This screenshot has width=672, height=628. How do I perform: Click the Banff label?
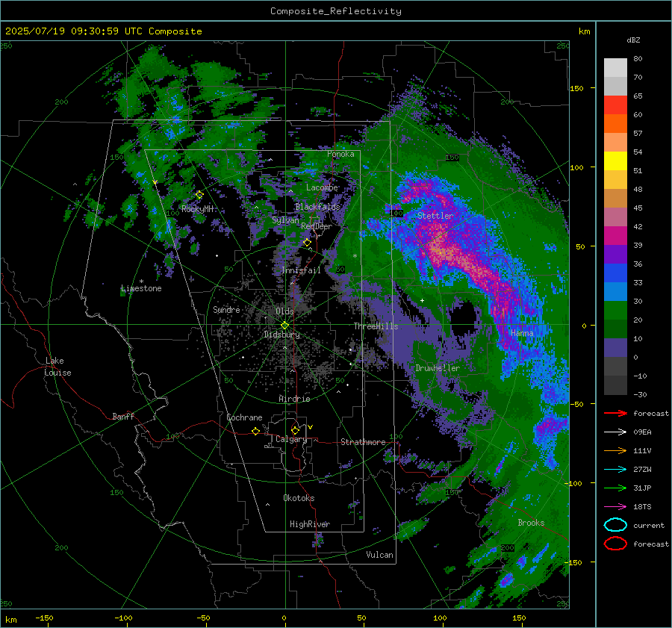pyautogui.click(x=123, y=417)
